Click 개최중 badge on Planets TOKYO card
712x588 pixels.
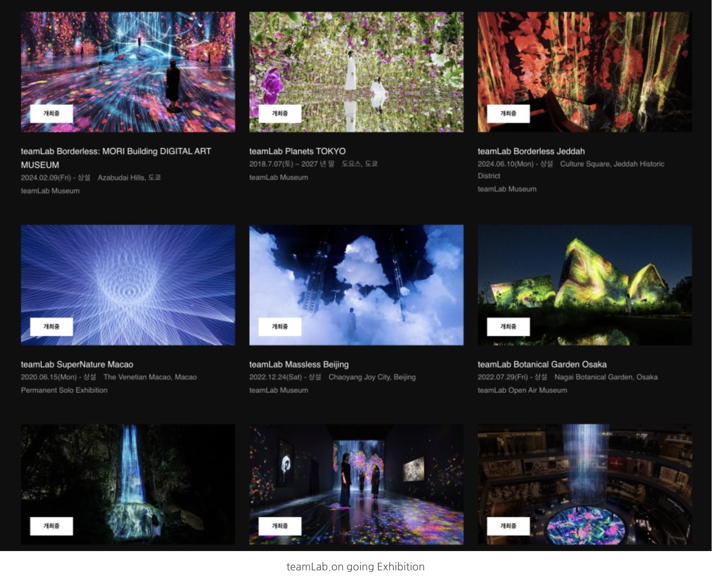(x=280, y=114)
